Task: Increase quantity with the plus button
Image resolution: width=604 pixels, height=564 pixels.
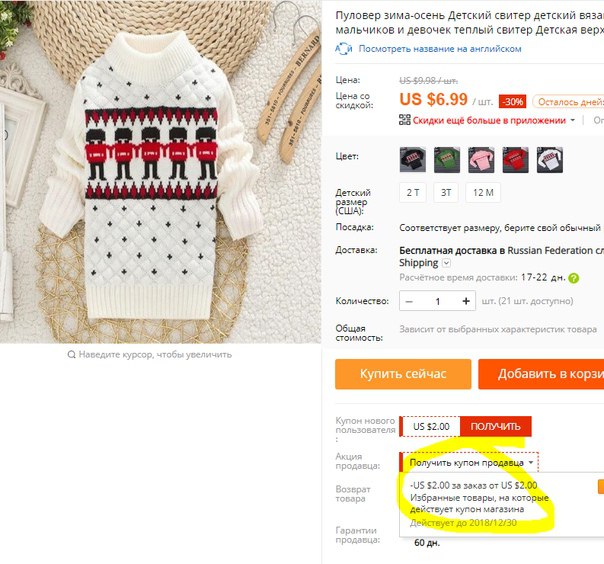Action: point(466,301)
